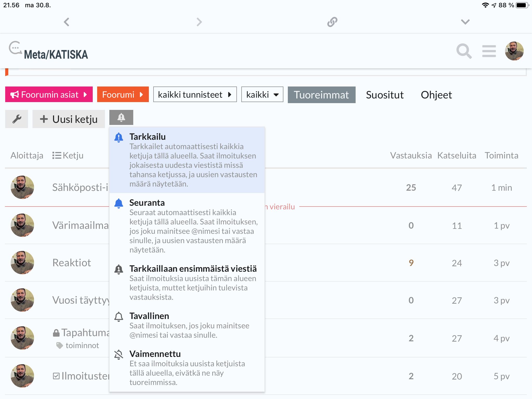Click the search magnifier icon
Viewport: 532px width, 399px height.
coord(464,51)
